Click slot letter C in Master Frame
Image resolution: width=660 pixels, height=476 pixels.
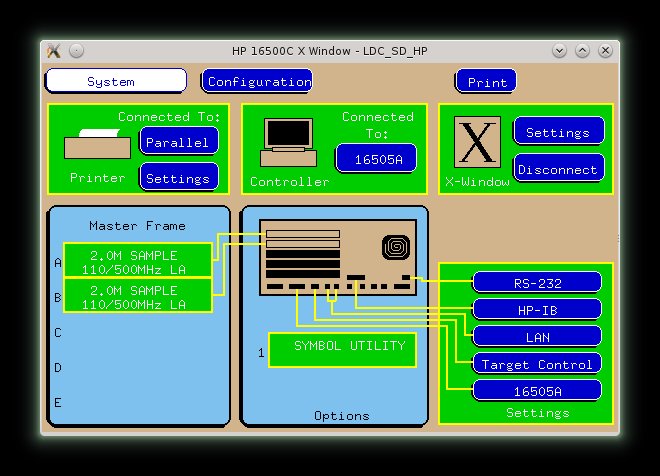point(58,333)
